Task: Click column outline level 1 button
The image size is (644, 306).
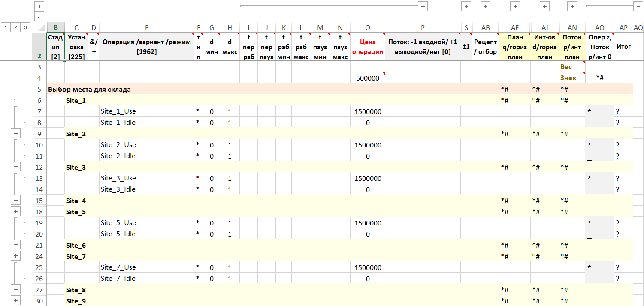Action: point(39,6)
